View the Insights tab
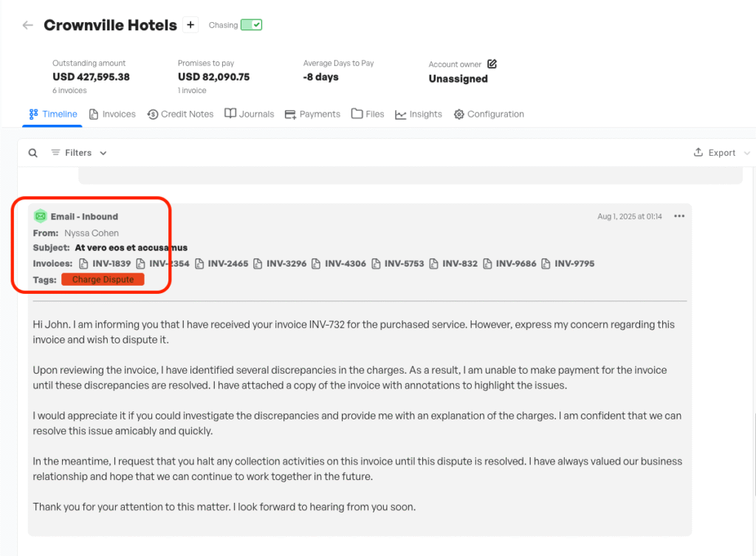Image resolution: width=756 pixels, height=556 pixels. pyautogui.click(x=419, y=114)
